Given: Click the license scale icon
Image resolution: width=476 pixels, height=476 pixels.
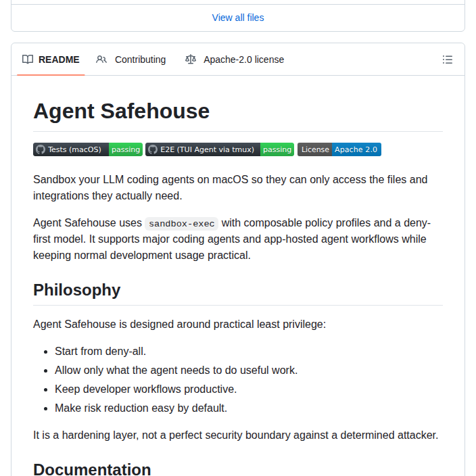Looking at the screenshot, I should 191,59.
